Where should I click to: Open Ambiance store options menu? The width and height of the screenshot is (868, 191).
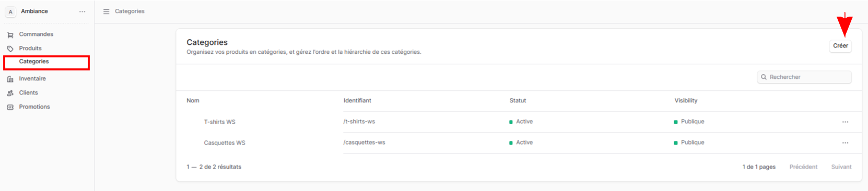[82, 11]
